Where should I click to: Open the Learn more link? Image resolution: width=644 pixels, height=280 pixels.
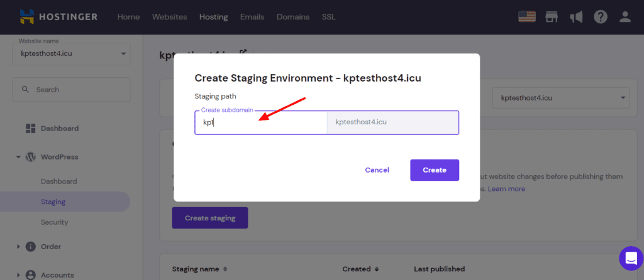click(506, 189)
